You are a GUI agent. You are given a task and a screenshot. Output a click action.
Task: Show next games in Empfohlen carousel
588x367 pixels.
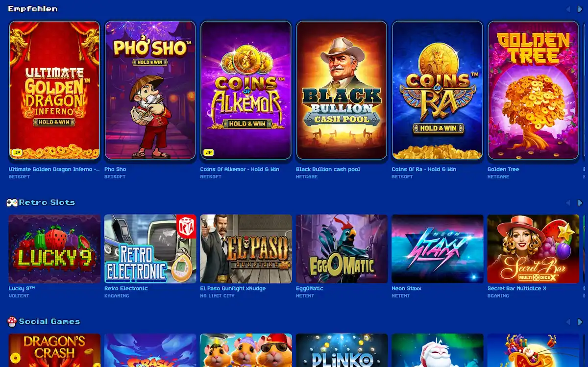point(580,9)
